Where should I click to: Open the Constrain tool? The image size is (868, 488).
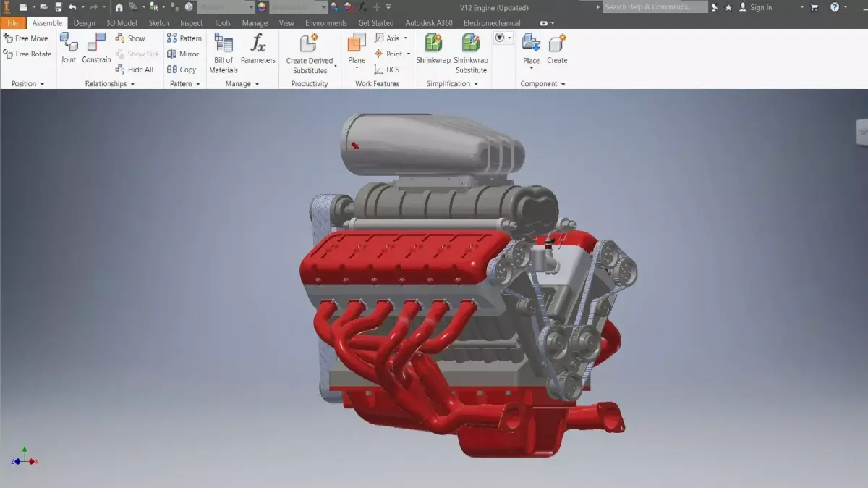click(96, 49)
